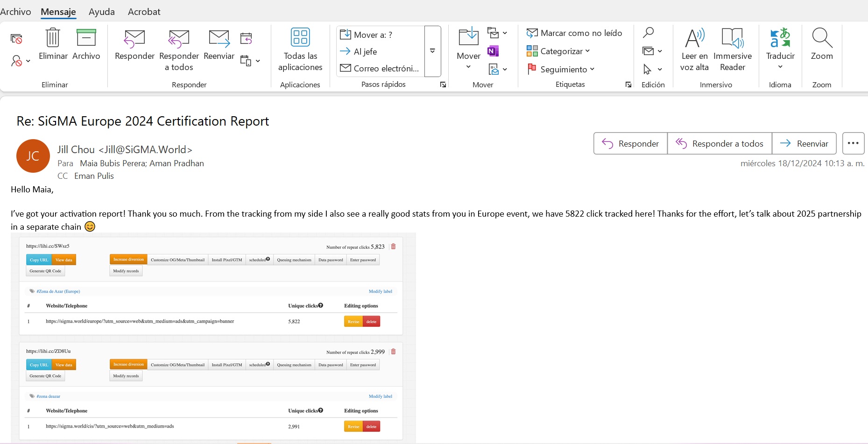The image size is (868, 444).
Task: Select the Al jefe quick step
Action: 380,51
